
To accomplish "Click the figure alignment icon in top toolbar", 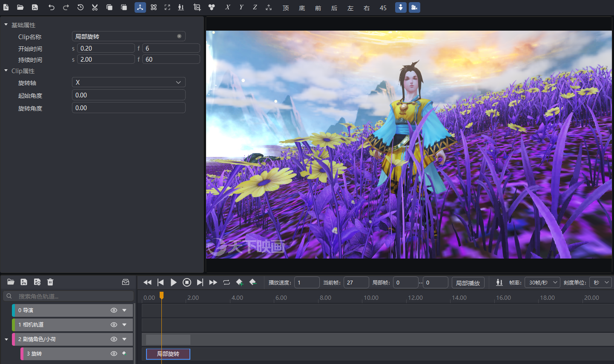I will tap(181, 7).
